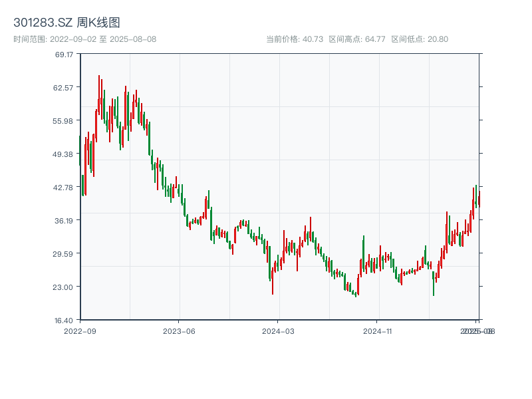Image resolution: width=532 pixels, height=399 pixels.
Task: Click the 2024-11 x-axis date label
Action: click(x=377, y=331)
